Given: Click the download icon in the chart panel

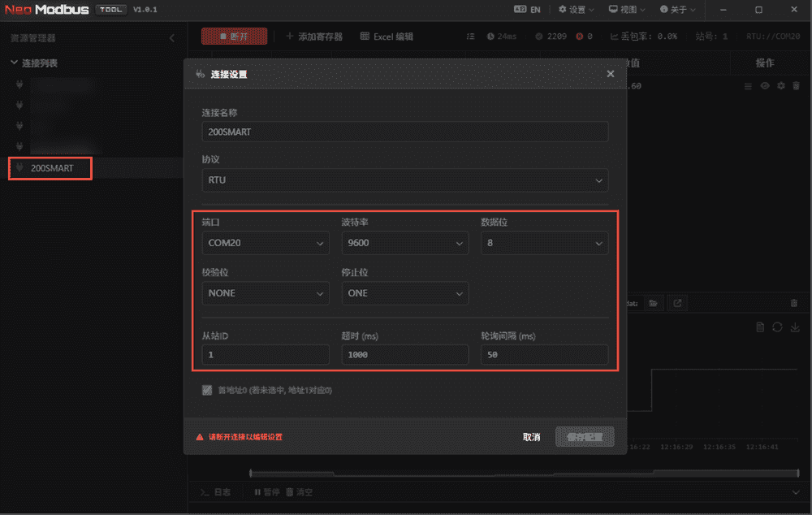Looking at the screenshot, I should click(795, 327).
